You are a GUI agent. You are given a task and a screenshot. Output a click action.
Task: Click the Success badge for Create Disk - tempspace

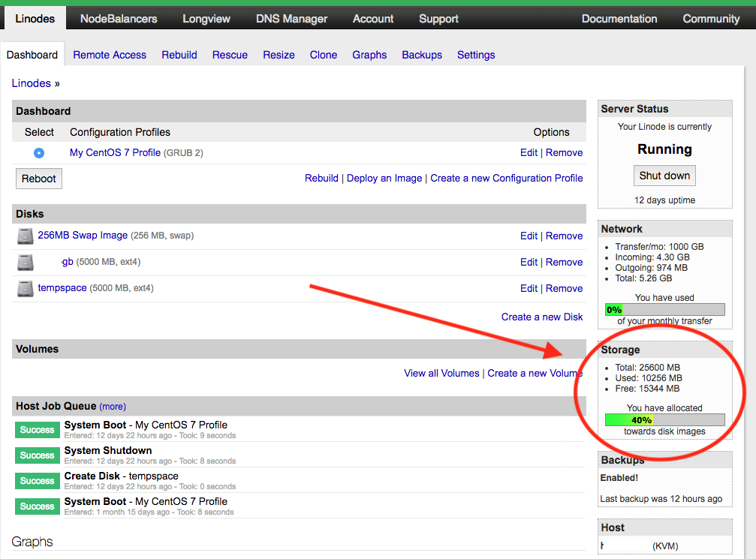37,481
